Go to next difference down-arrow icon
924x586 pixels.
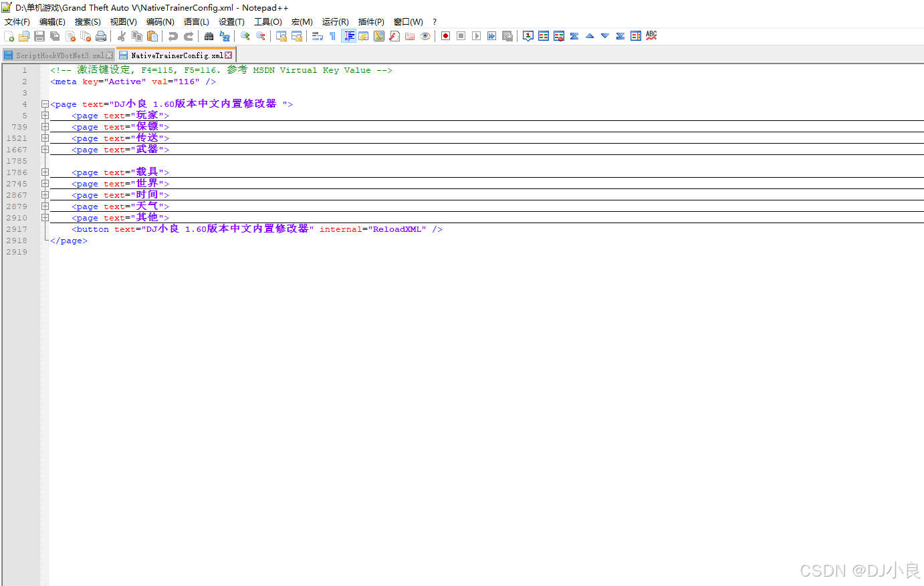(605, 36)
